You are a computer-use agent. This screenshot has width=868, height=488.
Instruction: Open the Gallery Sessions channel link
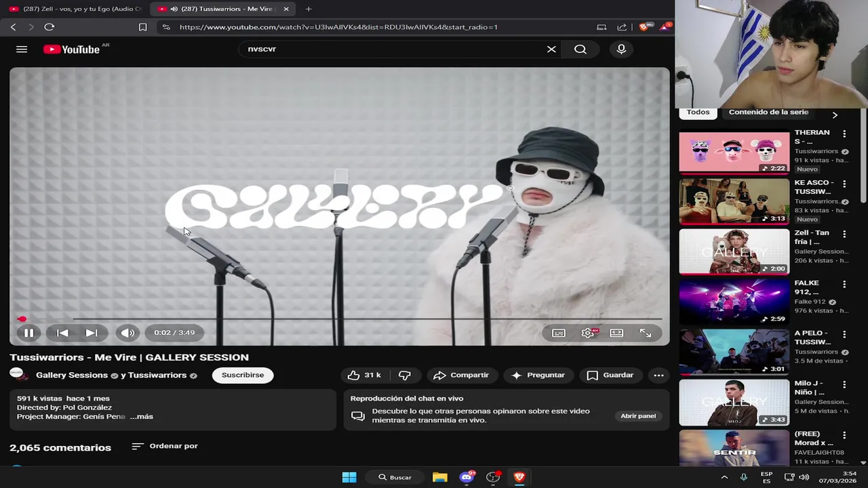[x=72, y=375]
